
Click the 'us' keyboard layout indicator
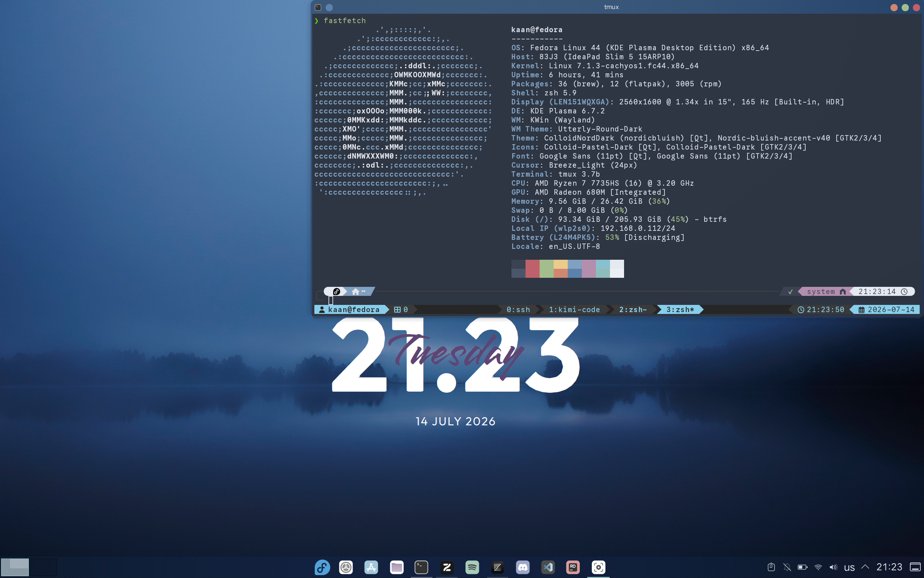pos(849,568)
